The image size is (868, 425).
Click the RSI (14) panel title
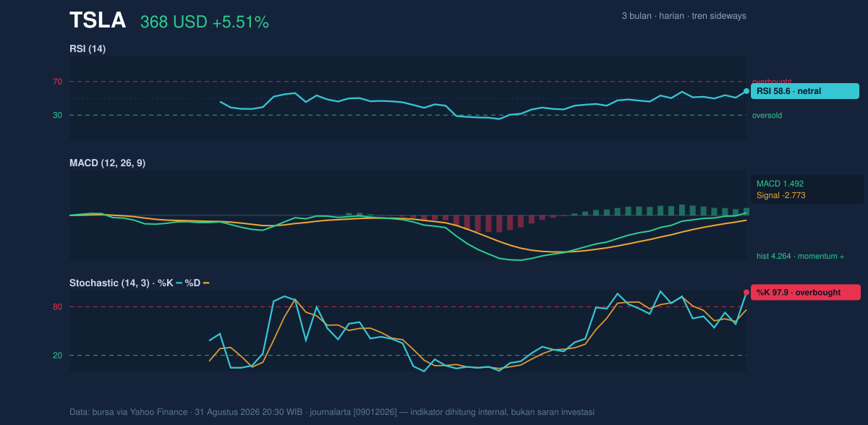[x=88, y=49]
